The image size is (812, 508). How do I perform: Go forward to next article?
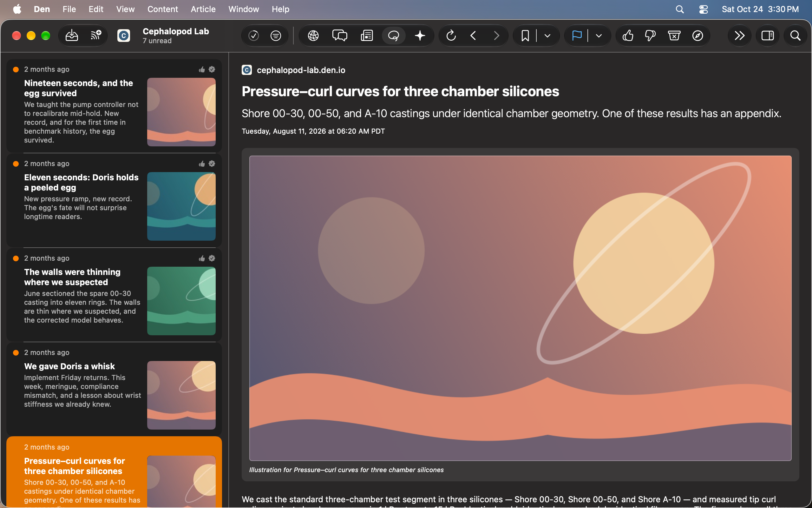coord(496,36)
